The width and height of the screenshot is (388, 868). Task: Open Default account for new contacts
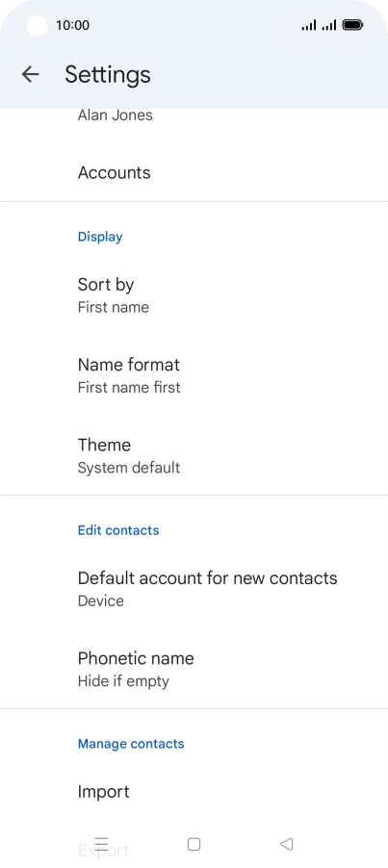[x=194, y=588]
